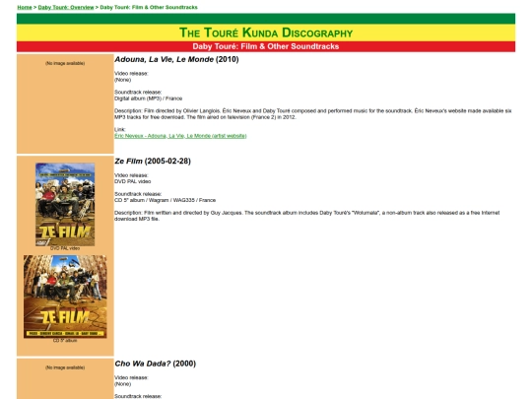Select the Cho Wa Dada? (2000) title
Viewport: 532px width, 399px height.
tap(156, 364)
